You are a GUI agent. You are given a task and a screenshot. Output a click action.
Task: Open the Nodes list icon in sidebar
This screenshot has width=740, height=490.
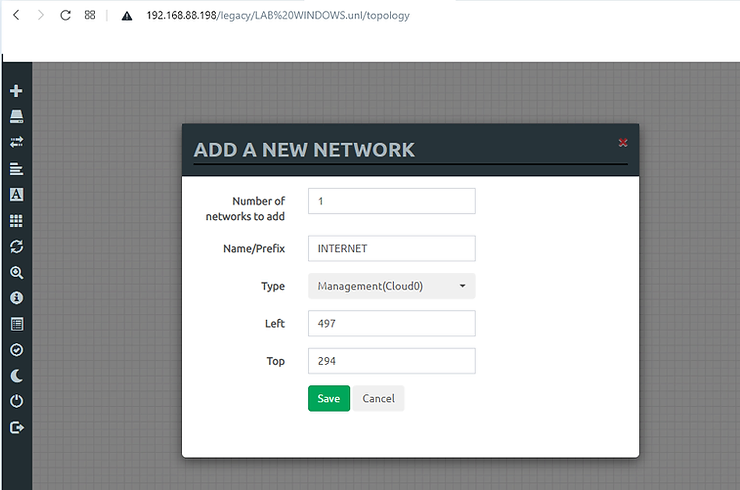point(17,116)
